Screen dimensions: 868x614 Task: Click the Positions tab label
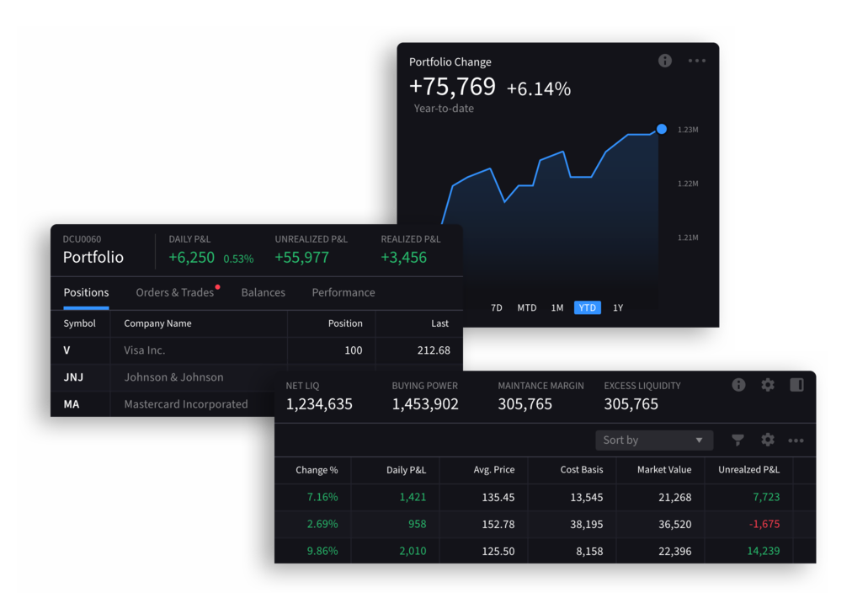(85, 292)
